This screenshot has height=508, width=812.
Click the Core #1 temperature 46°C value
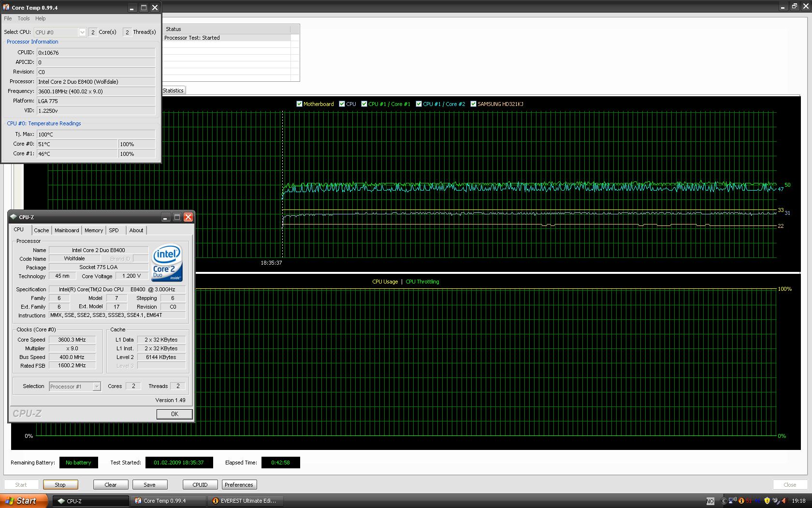coord(77,154)
